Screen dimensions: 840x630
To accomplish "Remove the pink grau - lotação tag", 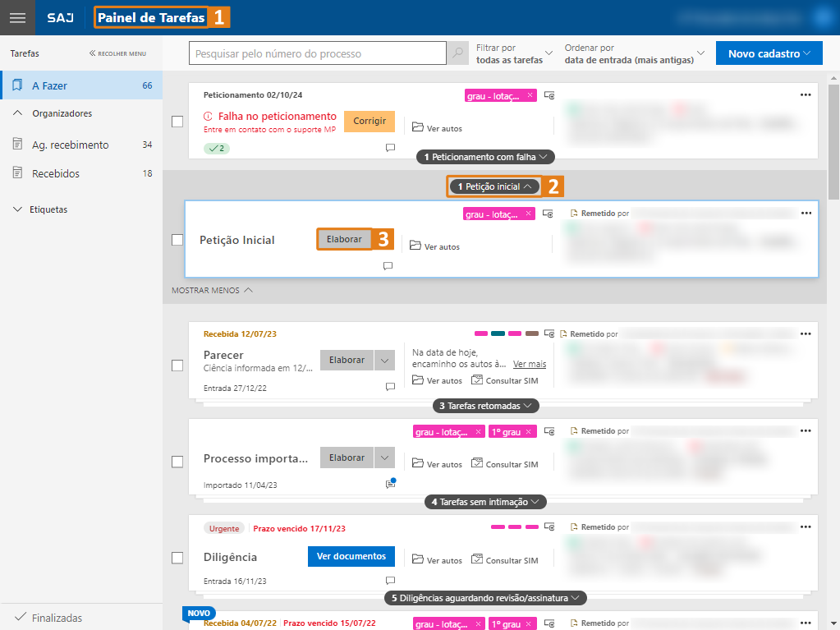I will click(x=530, y=96).
